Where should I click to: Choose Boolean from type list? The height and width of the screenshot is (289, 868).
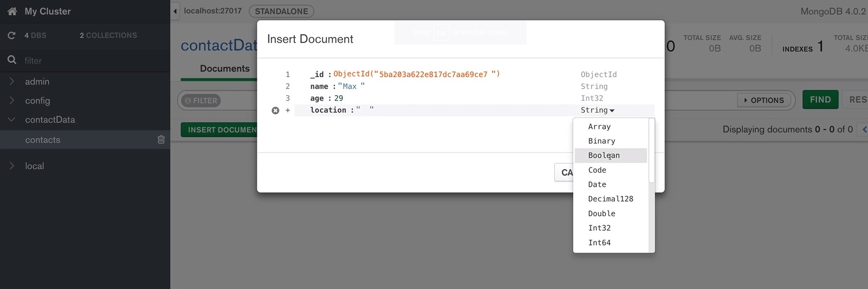611,155
